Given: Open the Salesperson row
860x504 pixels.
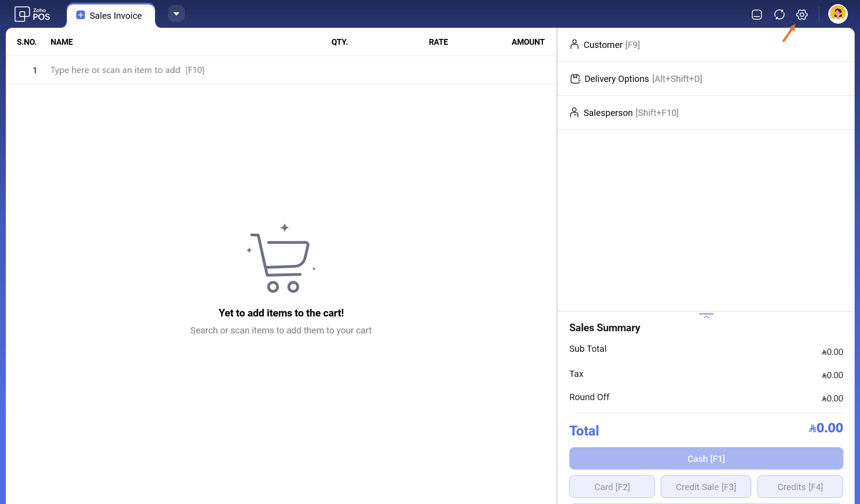Looking at the screenshot, I should point(706,113).
